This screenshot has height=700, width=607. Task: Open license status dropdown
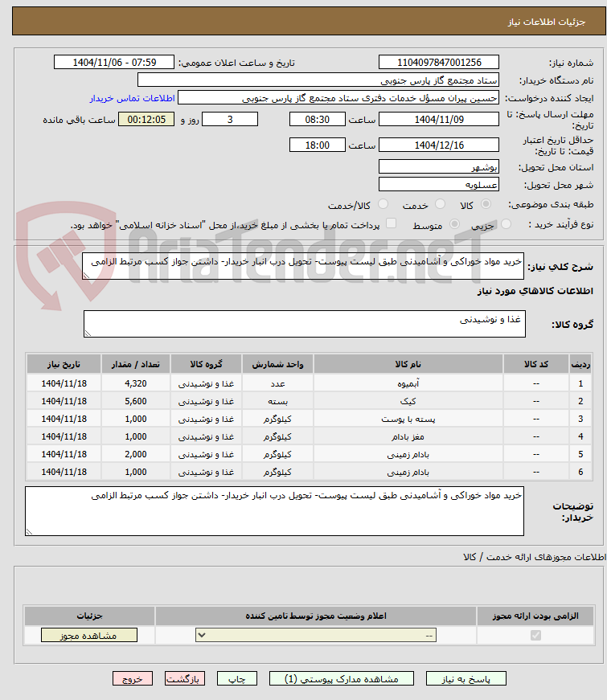coord(316,635)
